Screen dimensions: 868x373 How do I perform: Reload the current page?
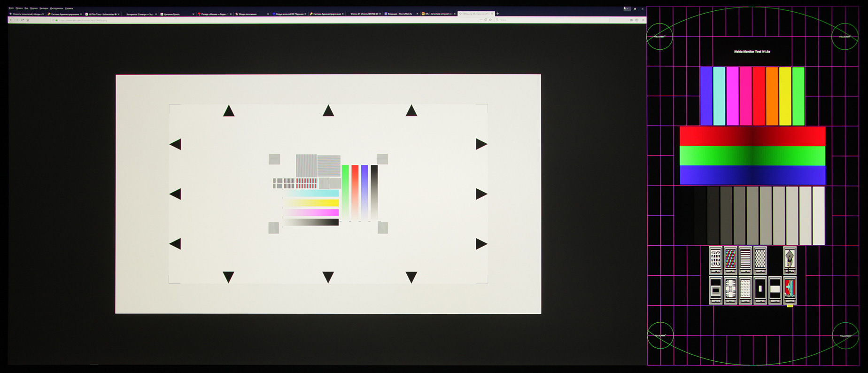click(23, 20)
